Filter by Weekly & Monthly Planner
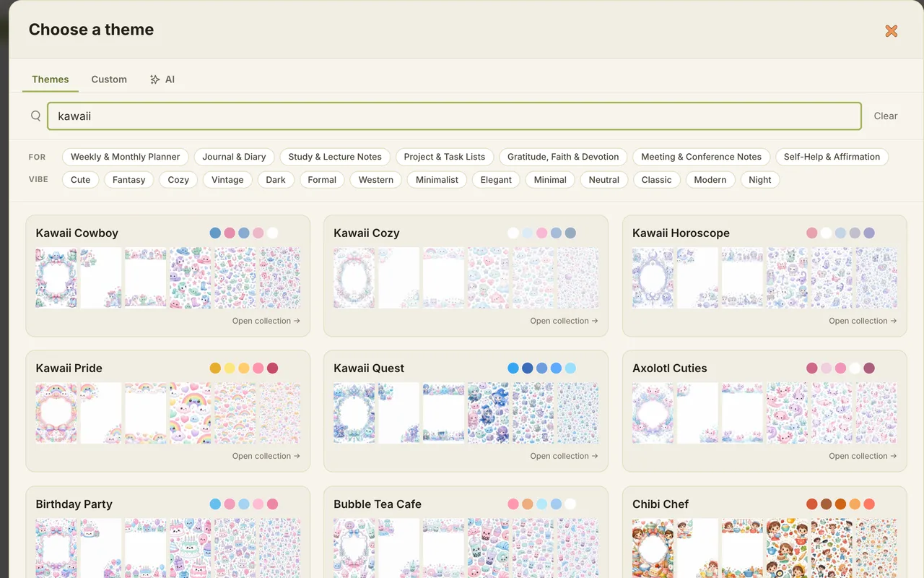The image size is (924, 578). [126, 157]
